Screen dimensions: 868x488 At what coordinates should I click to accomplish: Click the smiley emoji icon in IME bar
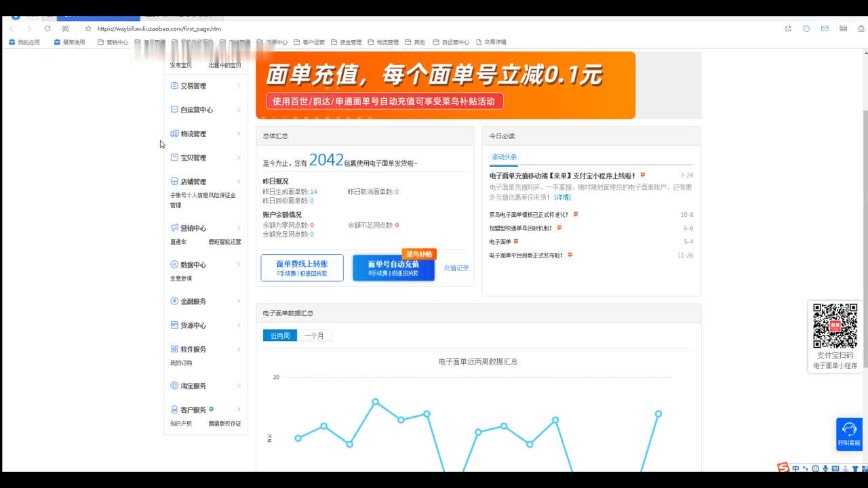[x=815, y=468]
